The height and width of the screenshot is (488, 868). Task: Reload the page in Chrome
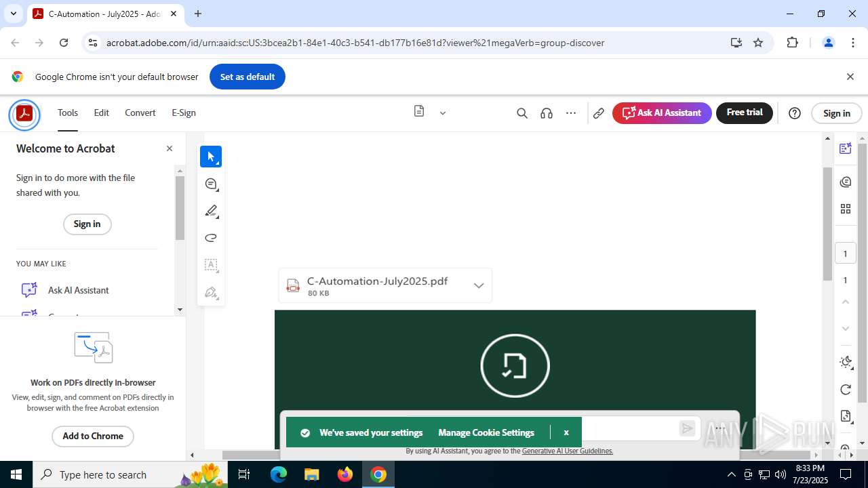click(64, 43)
